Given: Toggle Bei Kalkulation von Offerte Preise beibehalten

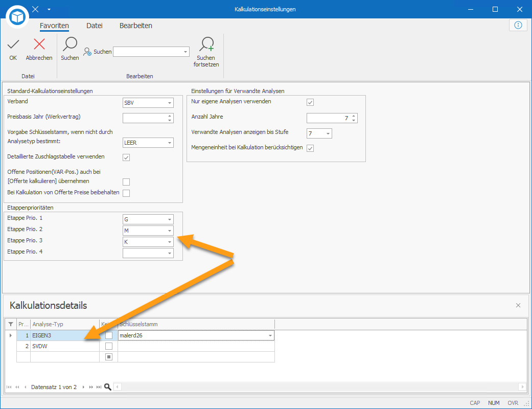Looking at the screenshot, I should tap(126, 193).
